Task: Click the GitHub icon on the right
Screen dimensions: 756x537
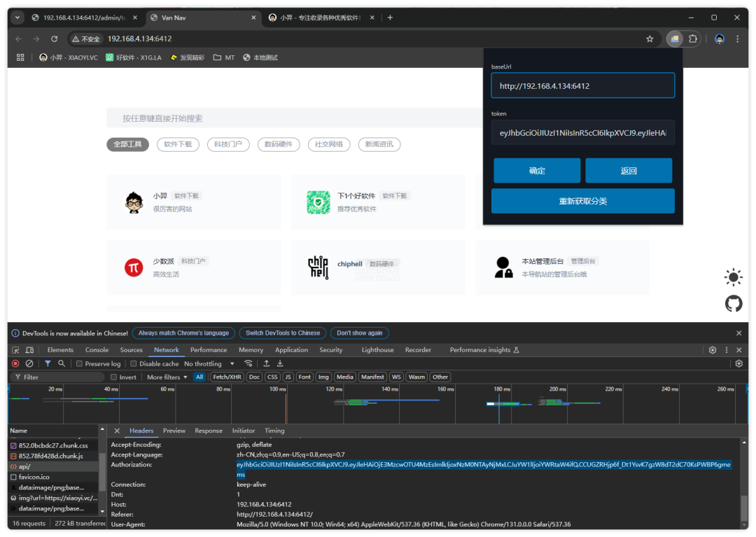Action: click(733, 303)
